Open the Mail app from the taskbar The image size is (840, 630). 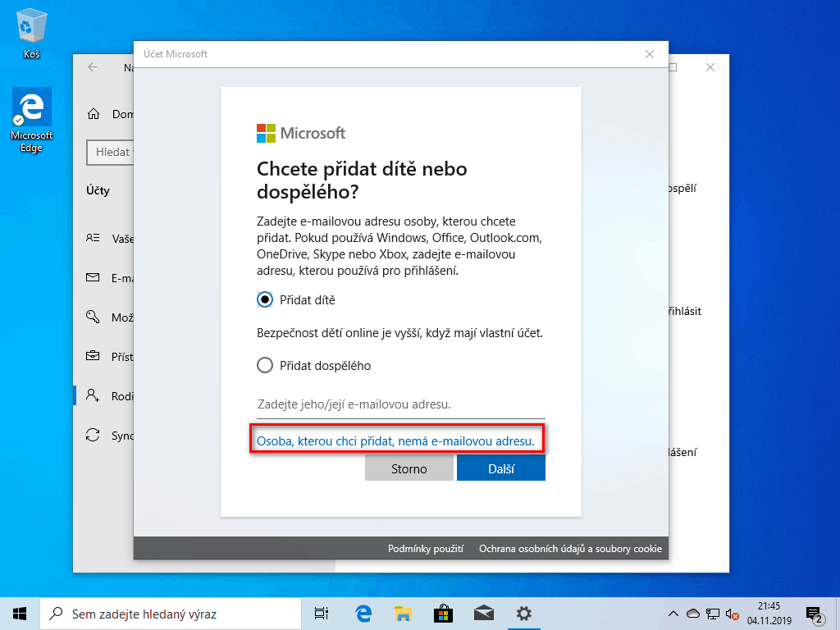coord(483,613)
